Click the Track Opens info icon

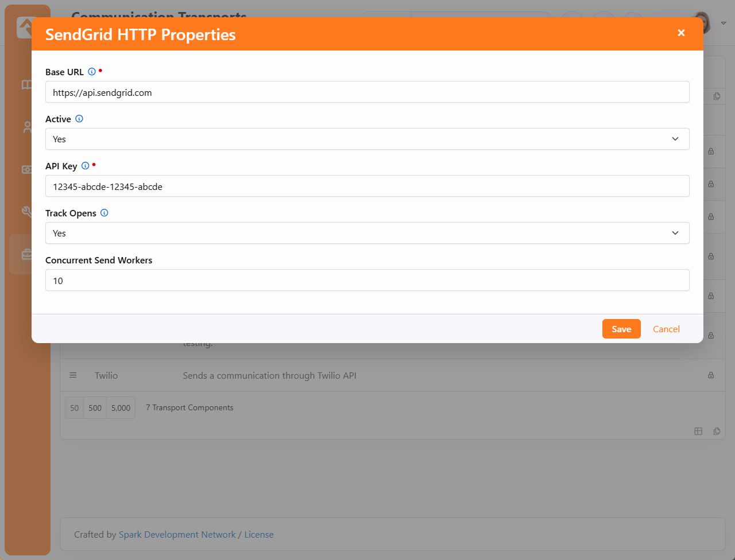point(105,213)
